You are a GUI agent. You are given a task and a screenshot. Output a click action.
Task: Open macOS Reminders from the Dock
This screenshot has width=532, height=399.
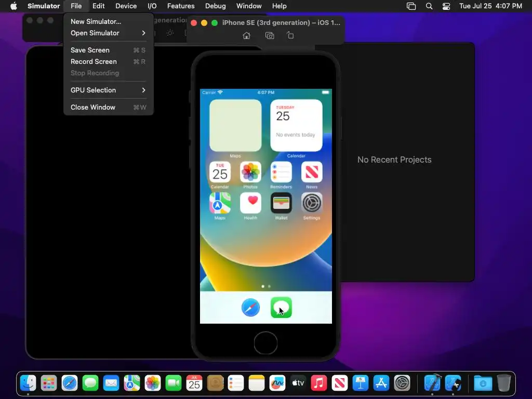click(x=236, y=383)
